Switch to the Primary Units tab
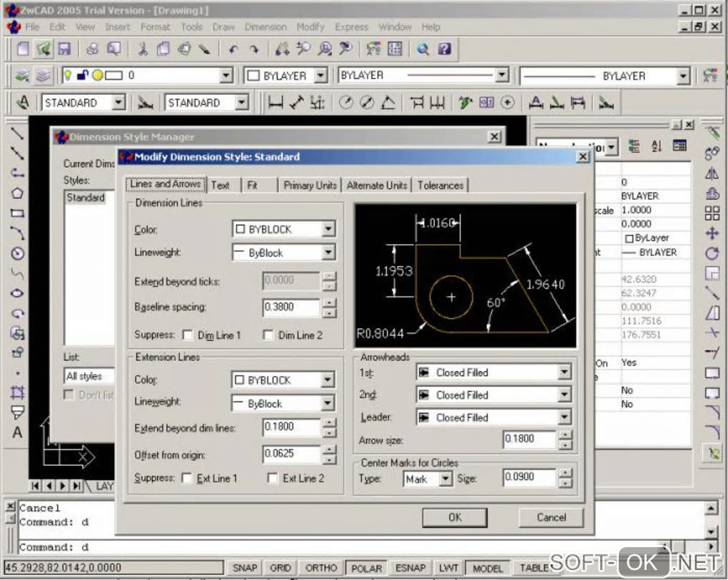The height and width of the screenshot is (580, 728). (x=310, y=185)
